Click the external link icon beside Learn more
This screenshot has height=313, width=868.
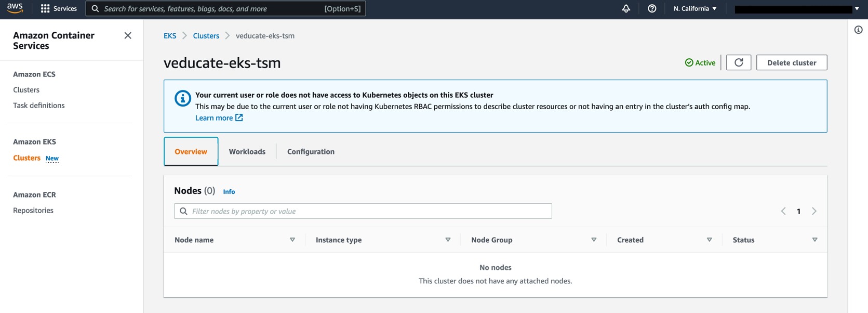click(239, 118)
